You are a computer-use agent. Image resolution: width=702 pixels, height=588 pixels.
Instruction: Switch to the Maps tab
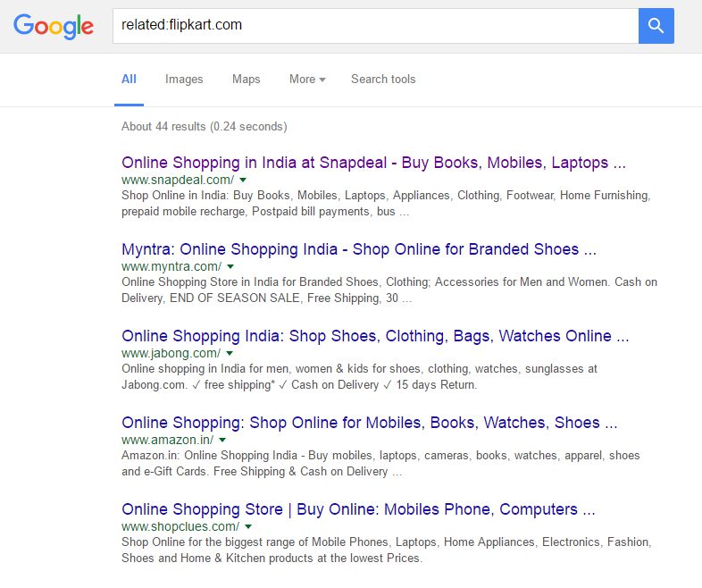pos(247,80)
